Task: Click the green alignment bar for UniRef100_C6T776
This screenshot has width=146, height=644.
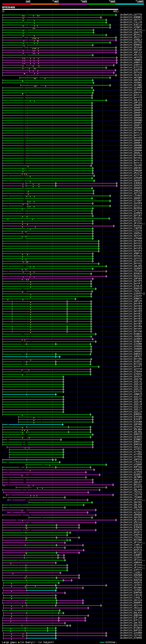Action: [59, 15]
